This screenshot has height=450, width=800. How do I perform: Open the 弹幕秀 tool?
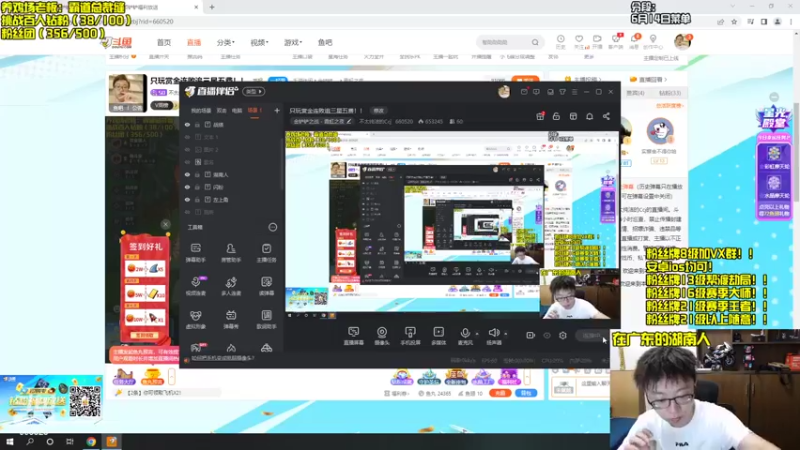pyautogui.click(x=231, y=319)
